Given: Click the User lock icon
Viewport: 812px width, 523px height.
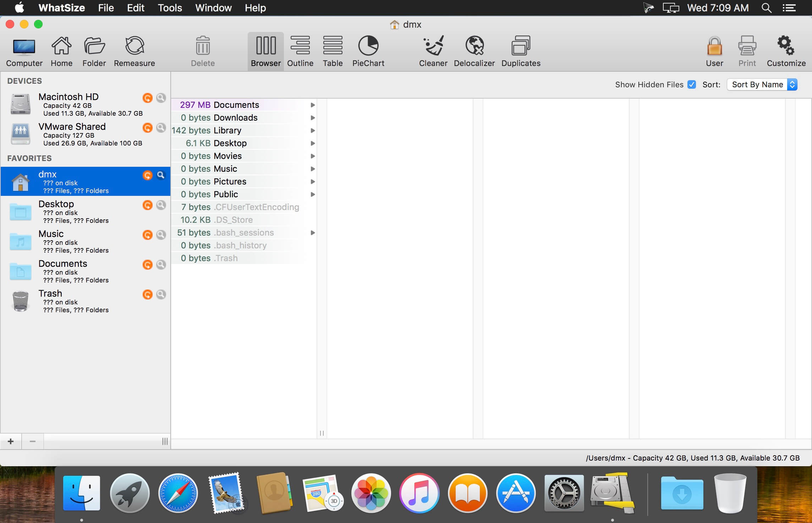Looking at the screenshot, I should [x=714, y=51].
